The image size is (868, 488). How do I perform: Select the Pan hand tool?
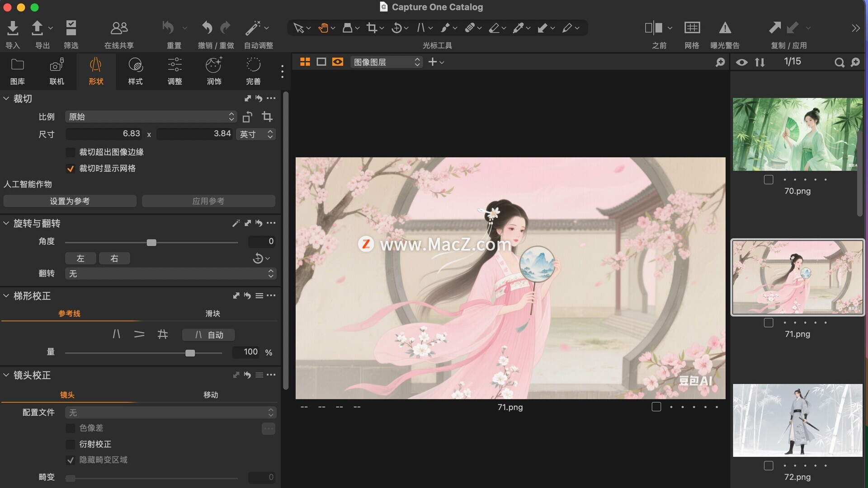pyautogui.click(x=323, y=28)
